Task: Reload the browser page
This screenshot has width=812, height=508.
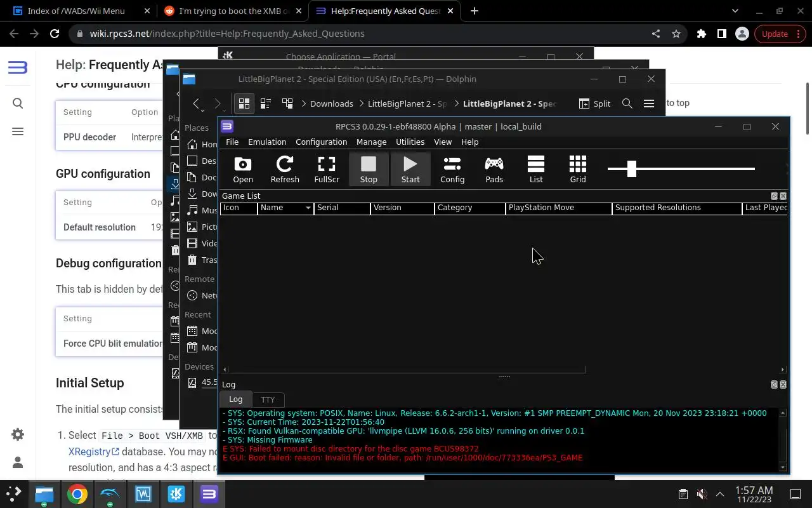Action: [x=55, y=34]
